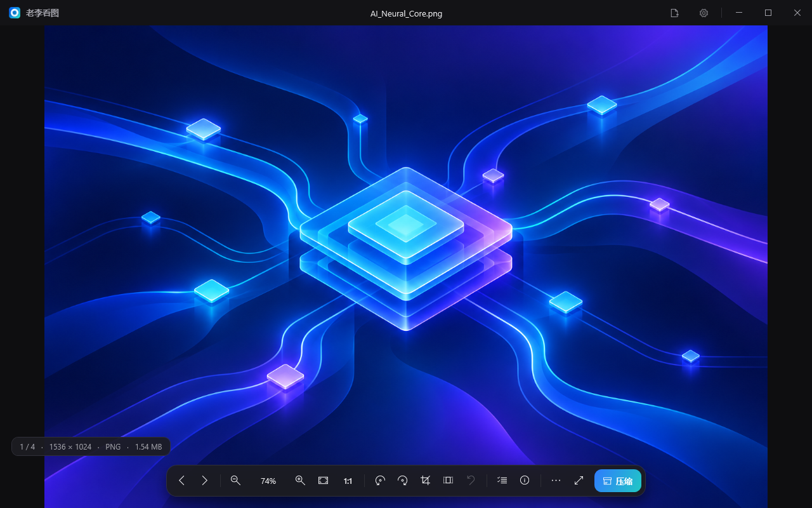Click the zoom in magnifier
Screen dimensions: 812x508
[301, 481]
